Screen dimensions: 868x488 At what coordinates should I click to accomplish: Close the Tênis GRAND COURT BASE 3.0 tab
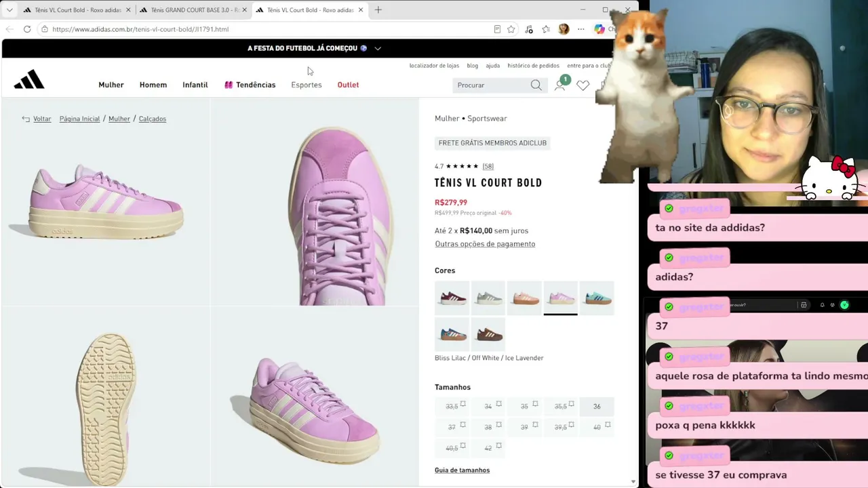tap(244, 10)
